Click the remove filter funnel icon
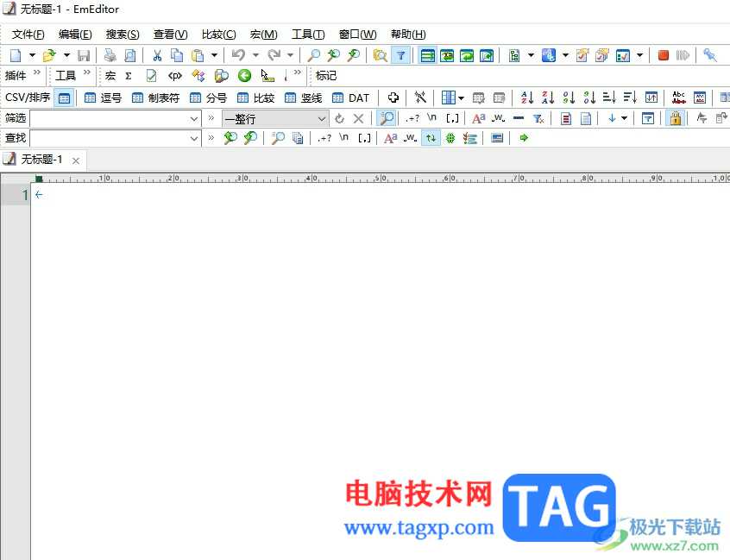The width and height of the screenshot is (730, 560). (538, 119)
